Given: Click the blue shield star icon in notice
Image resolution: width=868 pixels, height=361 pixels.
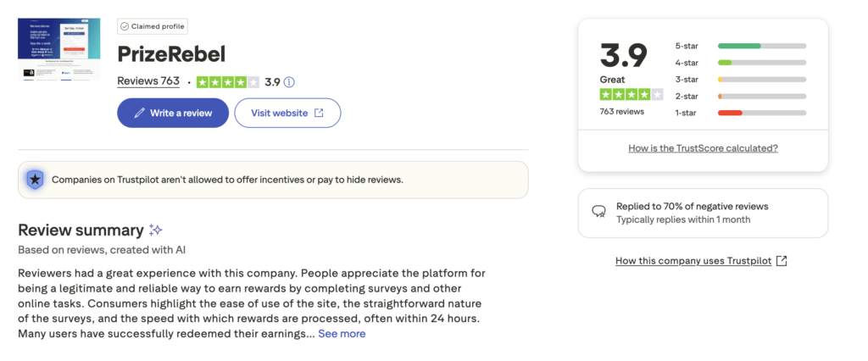Looking at the screenshot, I should tap(35, 180).
